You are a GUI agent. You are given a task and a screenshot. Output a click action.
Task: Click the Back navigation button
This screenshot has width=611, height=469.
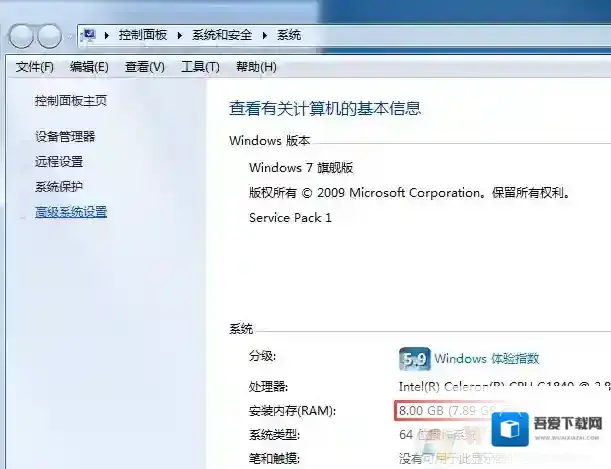point(20,36)
